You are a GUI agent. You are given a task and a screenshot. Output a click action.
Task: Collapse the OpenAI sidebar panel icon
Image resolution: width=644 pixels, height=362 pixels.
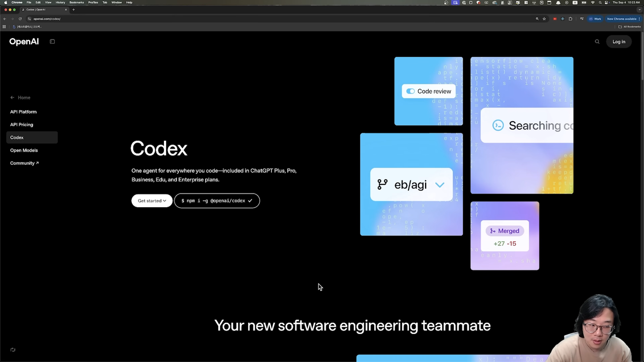[x=52, y=42]
